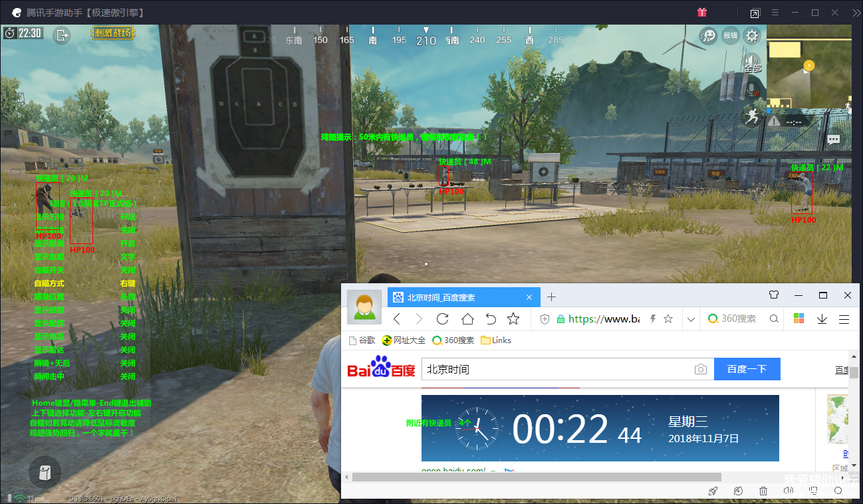Close the 北京时间_百度搜索 tab
Screen dimensions: 863x504
pyautogui.click(x=529, y=297)
